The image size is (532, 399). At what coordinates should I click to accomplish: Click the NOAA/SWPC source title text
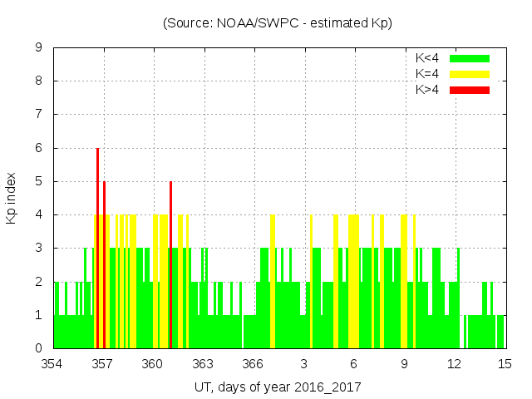[x=278, y=23]
